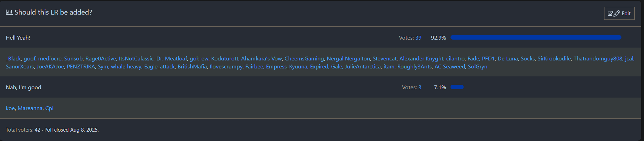Click the Hell Yeah! progress bar

point(535,38)
